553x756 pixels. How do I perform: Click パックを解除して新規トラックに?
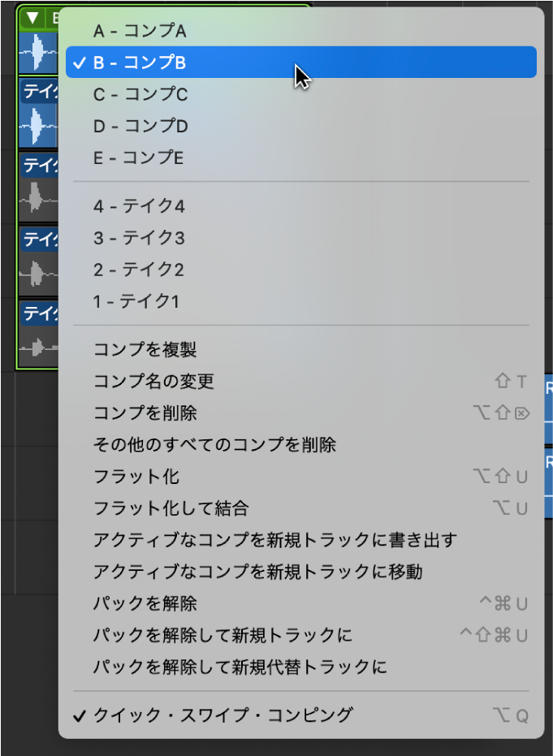[x=300, y=636]
